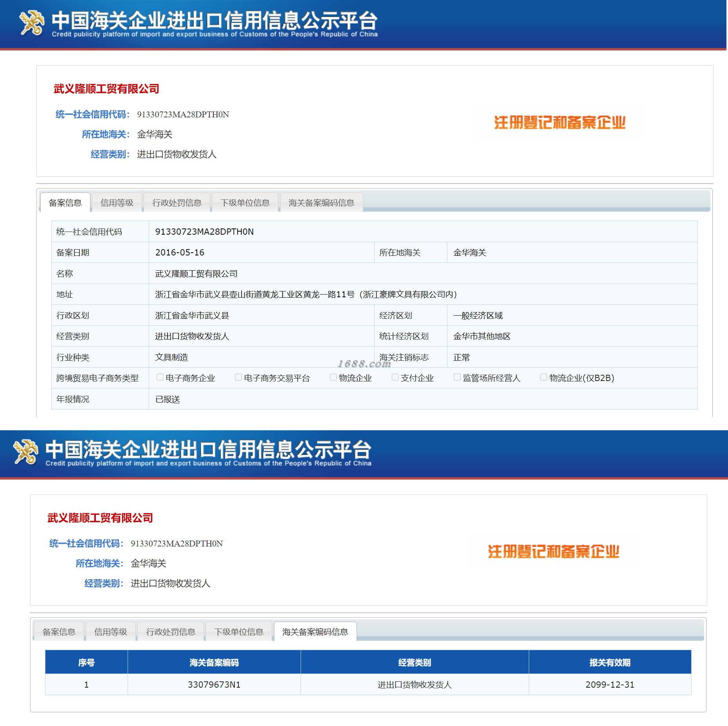The image size is (728, 726).
Task: Click the 已报送 annual report value
Action: pyautogui.click(x=168, y=399)
